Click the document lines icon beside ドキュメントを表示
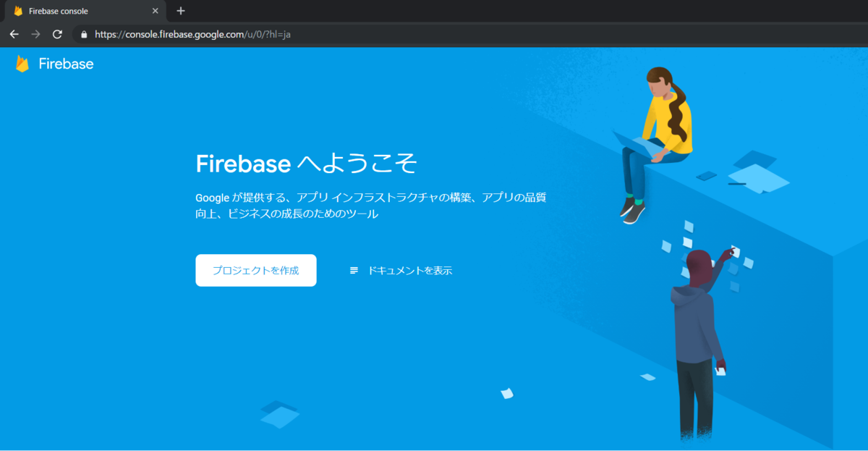The height and width of the screenshot is (451, 868). click(354, 271)
